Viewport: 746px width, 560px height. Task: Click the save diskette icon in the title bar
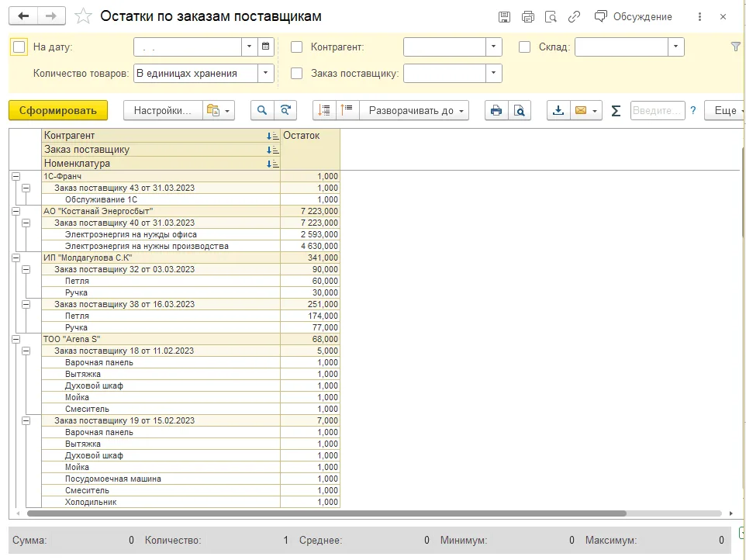(x=504, y=17)
